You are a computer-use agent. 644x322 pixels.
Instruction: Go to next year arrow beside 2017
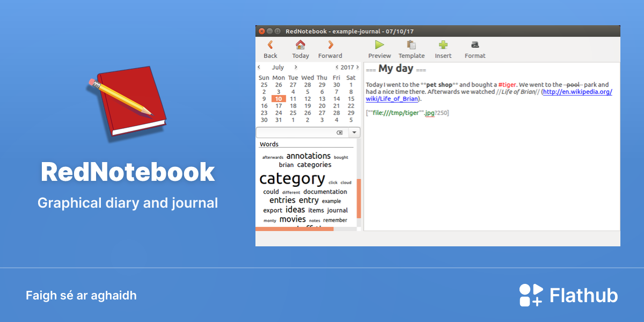358,68
